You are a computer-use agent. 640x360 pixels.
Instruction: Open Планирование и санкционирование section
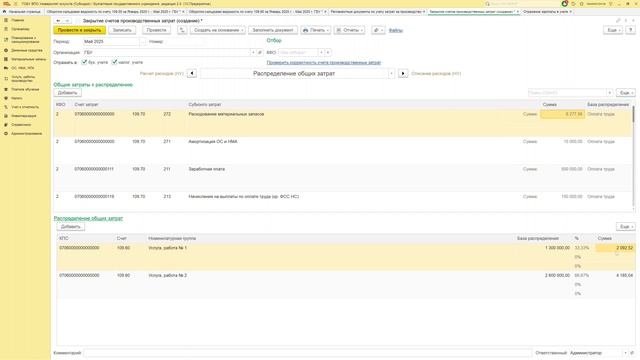25,40
